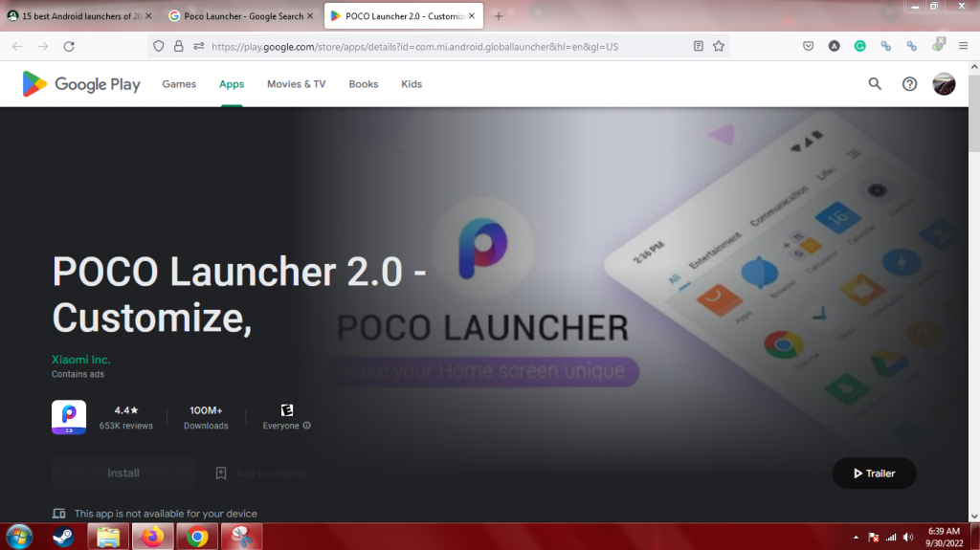Viewport: 980px width, 550px height.
Task: Click the Grammarly extension icon
Action: click(x=860, y=46)
